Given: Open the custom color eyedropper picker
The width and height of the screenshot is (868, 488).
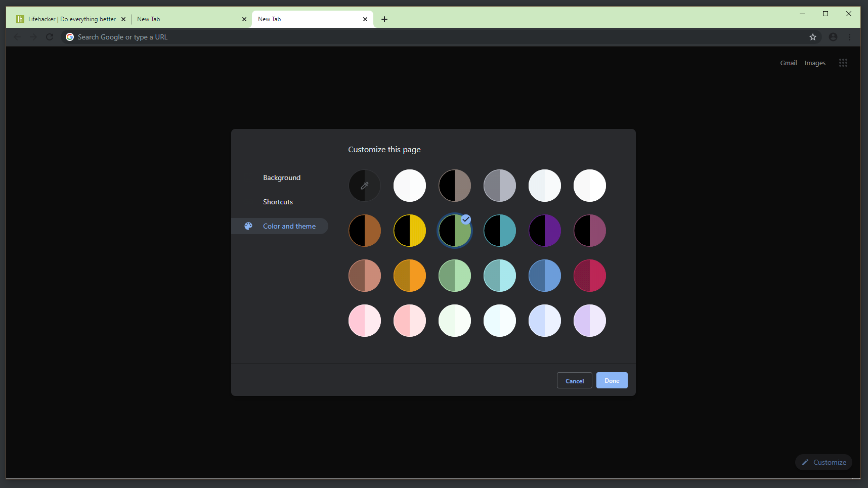Looking at the screenshot, I should [365, 186].
